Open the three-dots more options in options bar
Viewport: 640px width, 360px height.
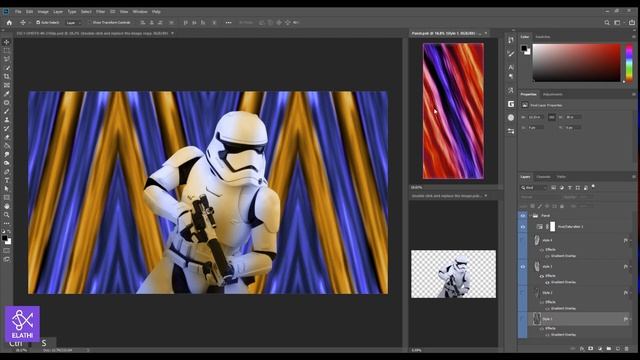[229, 23]
